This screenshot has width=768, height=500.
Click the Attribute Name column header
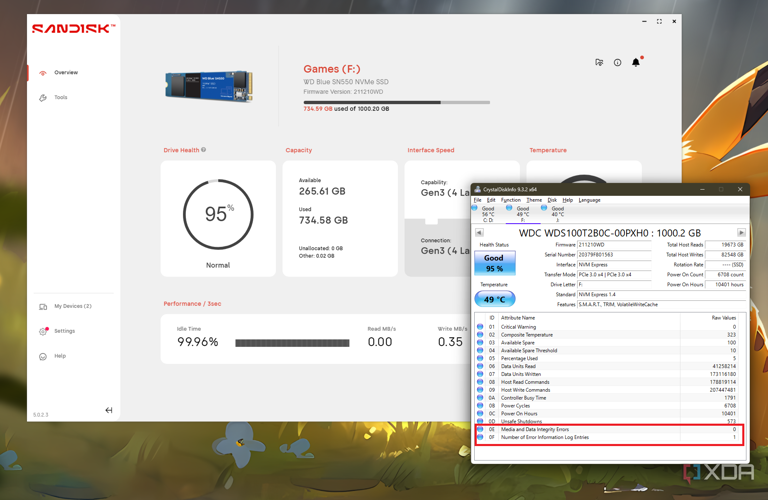point(518,318)
